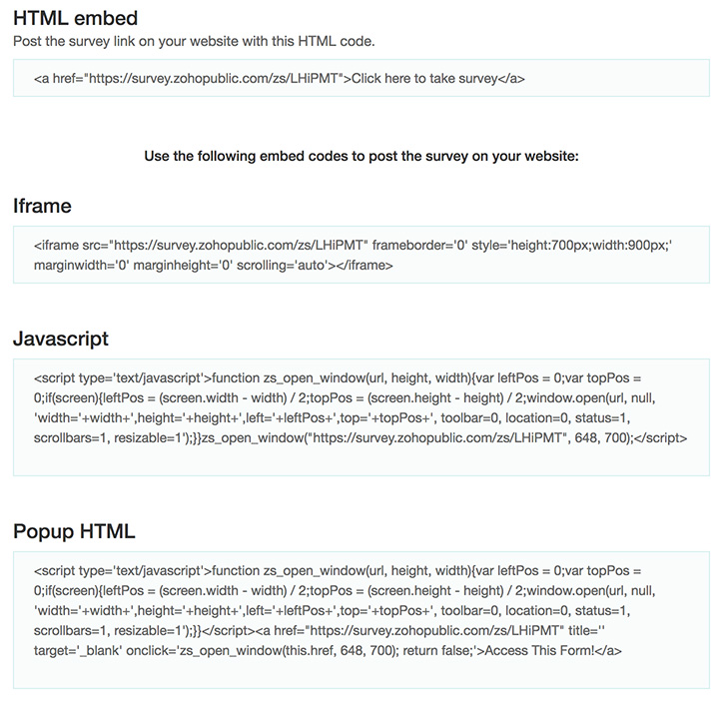The image size is (728, 702).
Task: Click the HTML embed heading
Action: (75, 18)
